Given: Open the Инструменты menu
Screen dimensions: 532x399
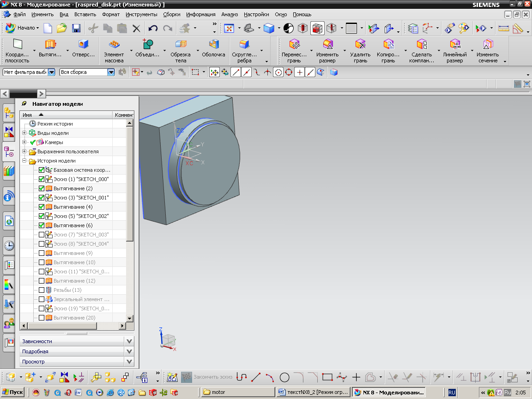Looking at the screenshot, I should click(x=141, y=14).
